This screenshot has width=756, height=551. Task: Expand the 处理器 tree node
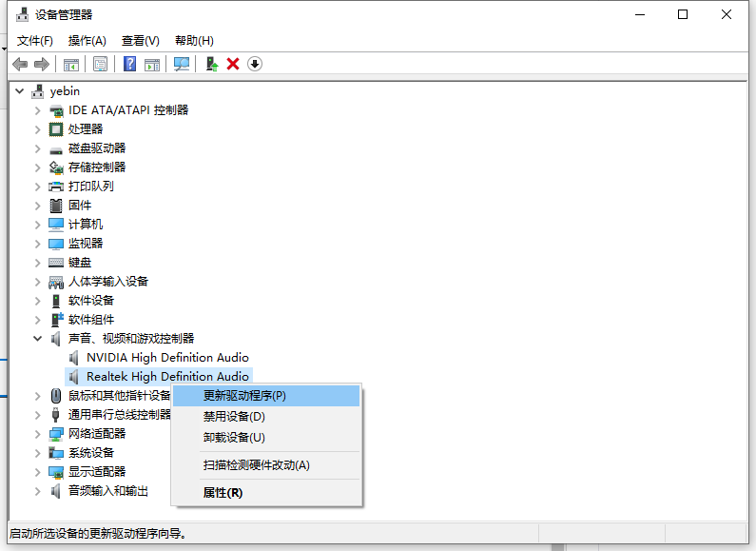(38, 129)
